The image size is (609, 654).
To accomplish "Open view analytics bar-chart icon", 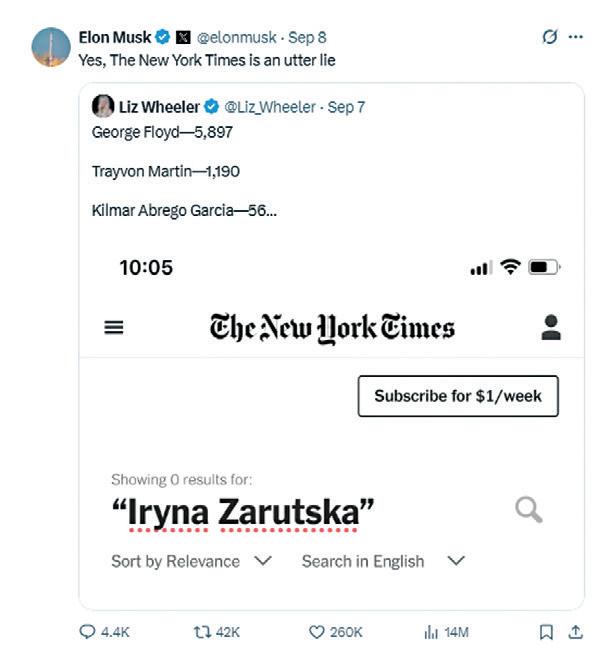I will coord(432,632).
